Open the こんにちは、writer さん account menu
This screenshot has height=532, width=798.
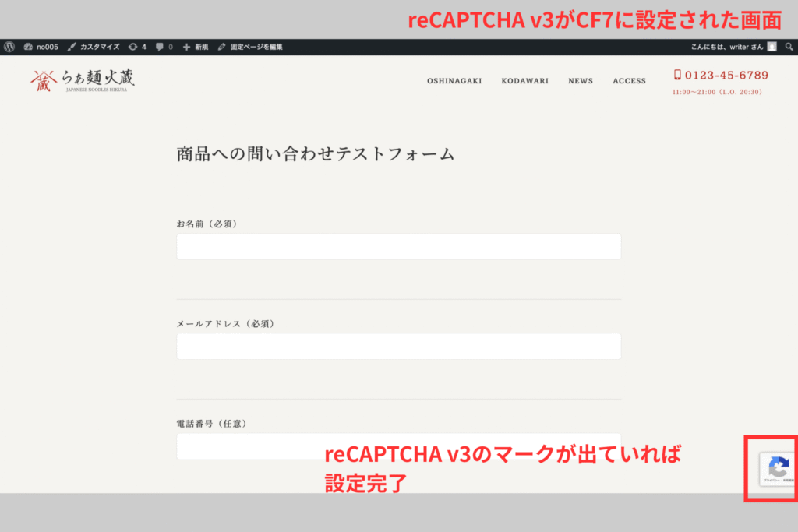tap(726, 47)
